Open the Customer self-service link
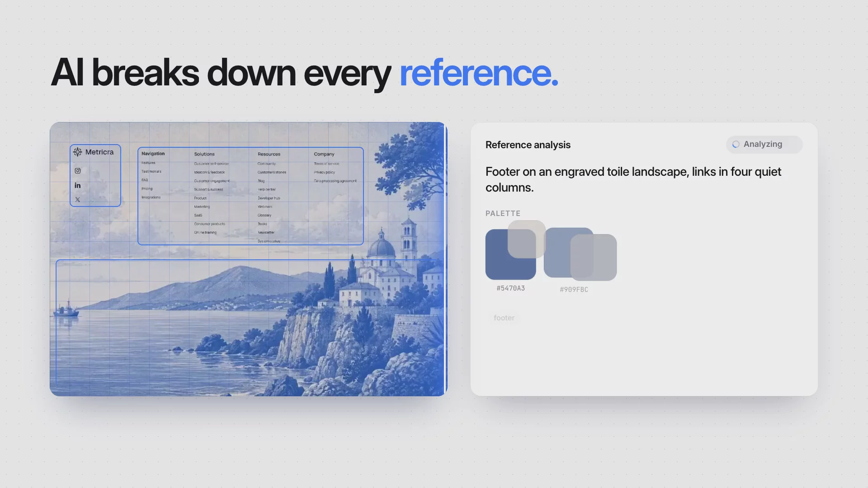The image size is (868, 488). click(212, 164)
